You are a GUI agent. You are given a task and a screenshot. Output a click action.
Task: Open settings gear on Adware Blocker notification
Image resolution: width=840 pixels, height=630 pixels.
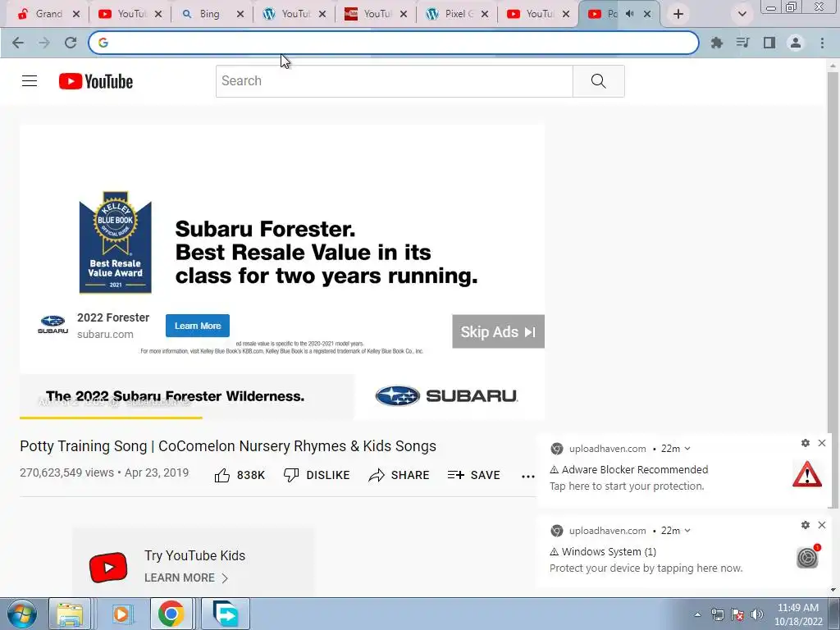806,443
